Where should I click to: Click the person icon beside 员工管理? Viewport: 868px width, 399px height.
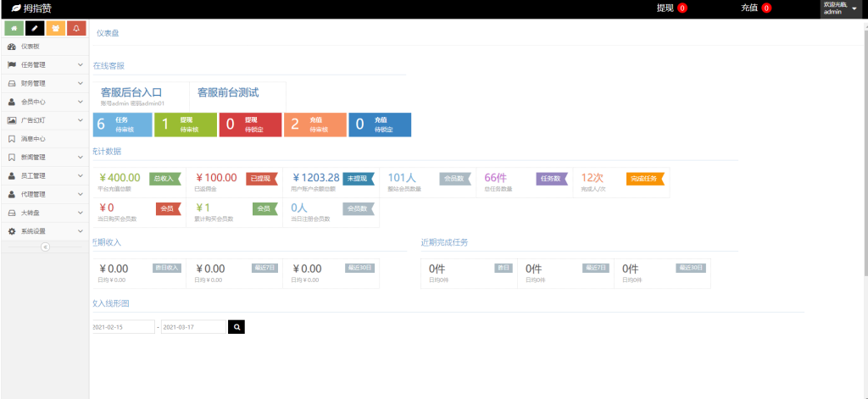(12, 175)
